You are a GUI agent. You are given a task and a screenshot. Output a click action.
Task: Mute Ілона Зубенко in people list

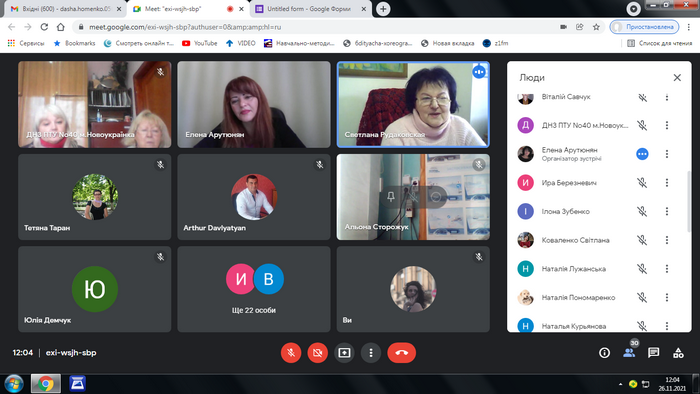(642, 211)
